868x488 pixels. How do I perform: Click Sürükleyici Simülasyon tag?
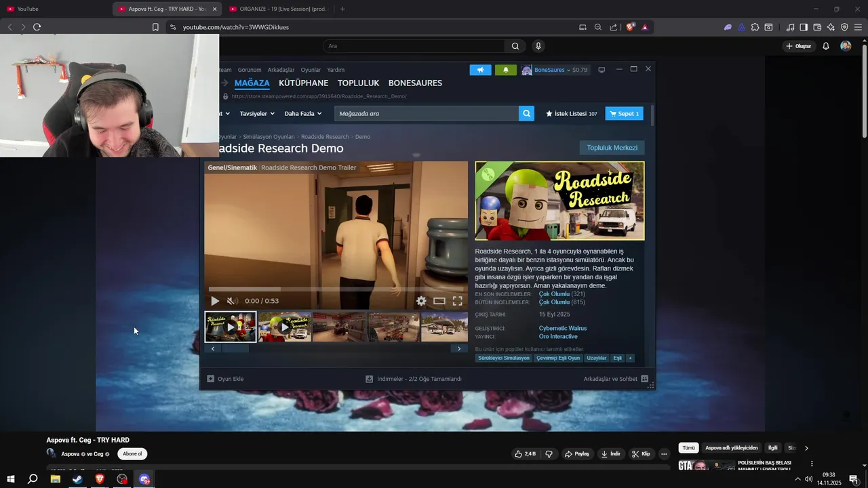(504, 358)
